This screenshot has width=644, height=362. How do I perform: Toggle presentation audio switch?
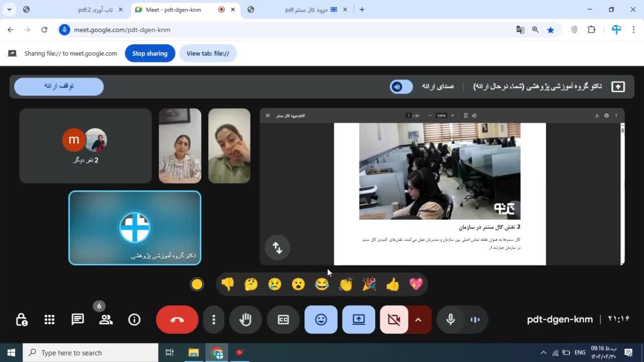click(401, 86)
